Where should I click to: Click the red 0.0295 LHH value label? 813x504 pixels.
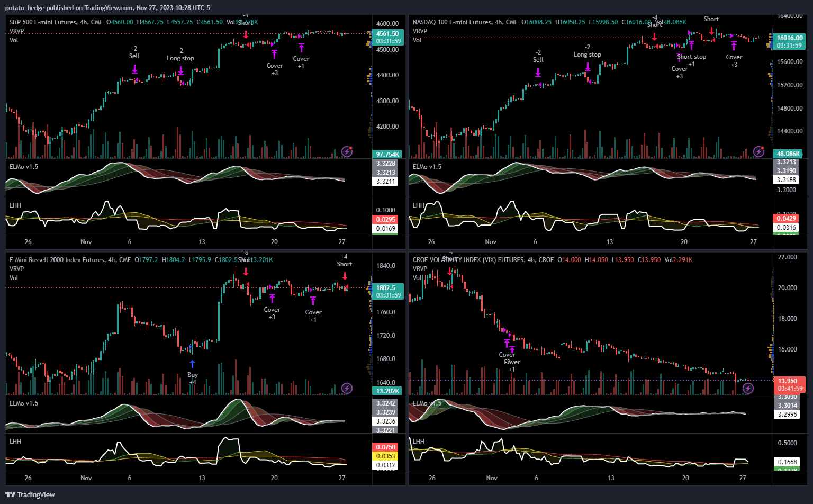[x=386, y=220]
